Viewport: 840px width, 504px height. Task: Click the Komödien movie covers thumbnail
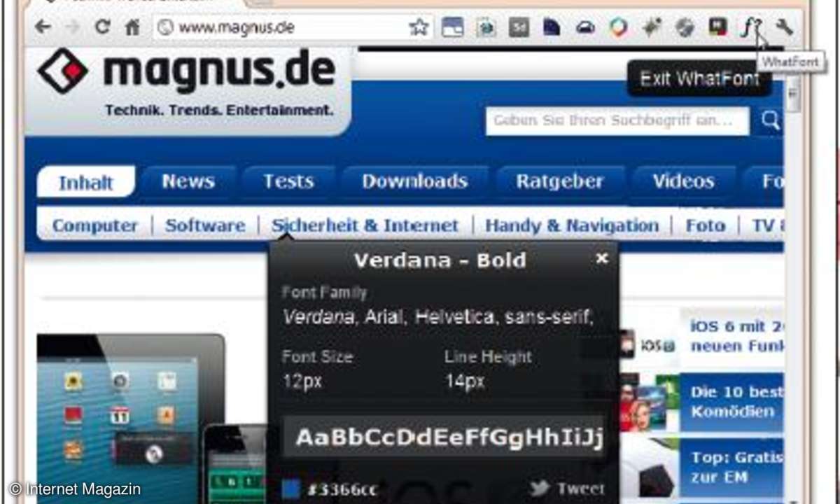(649, 403)
